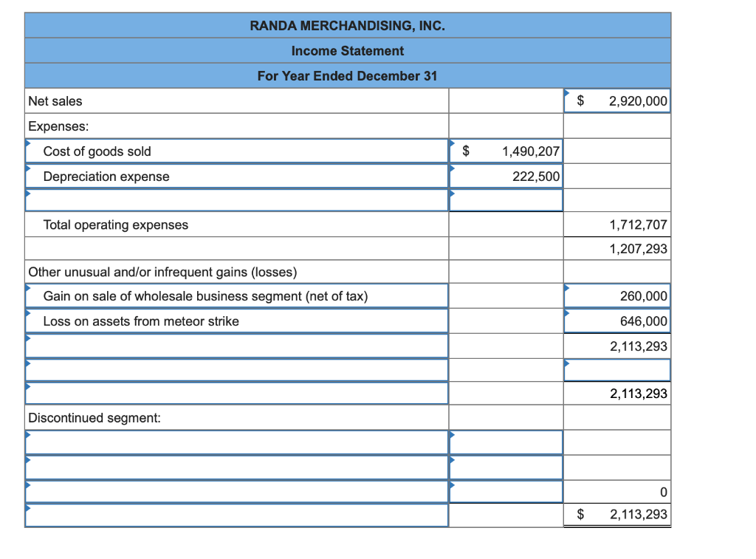Select the first Discontinued segment input cell
The height and width of the screenshot is (559, 756).
coord(236,442)
